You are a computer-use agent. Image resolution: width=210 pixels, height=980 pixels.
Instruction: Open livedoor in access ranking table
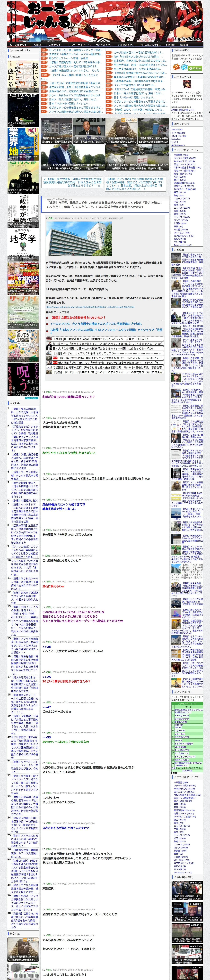tap(179, 724)
